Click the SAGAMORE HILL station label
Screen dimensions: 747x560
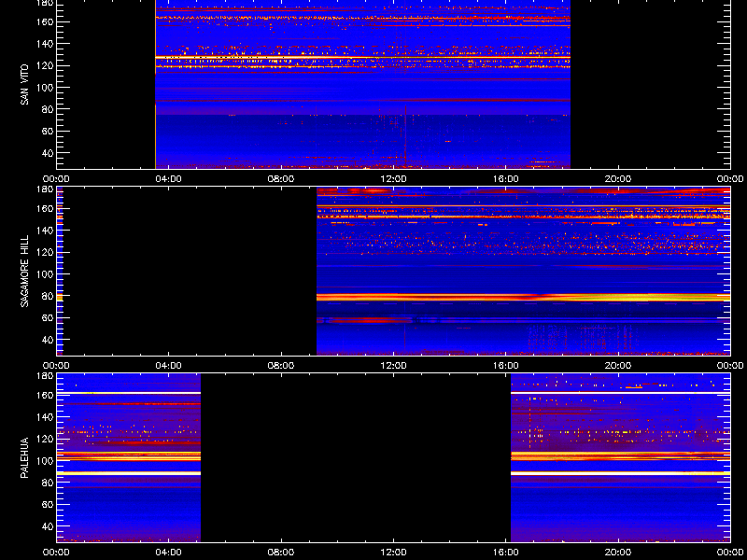pos(25,271)
